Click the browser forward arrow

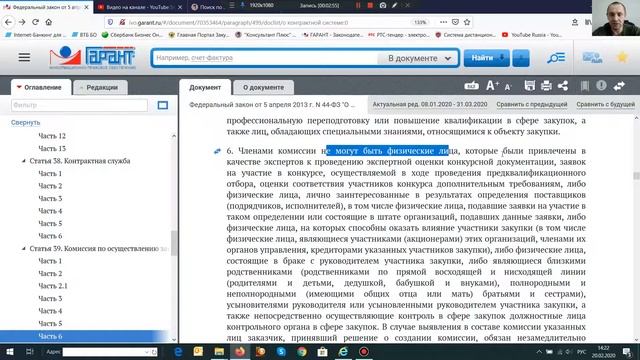click(22, 22)
